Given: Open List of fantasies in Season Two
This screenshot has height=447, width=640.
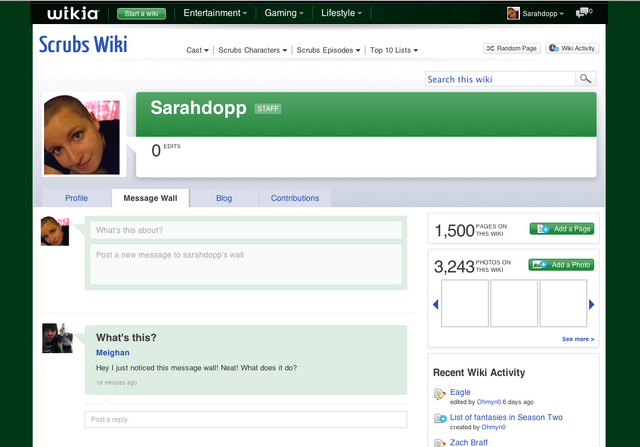Looking at the screenshot, I should pos(506,417).
